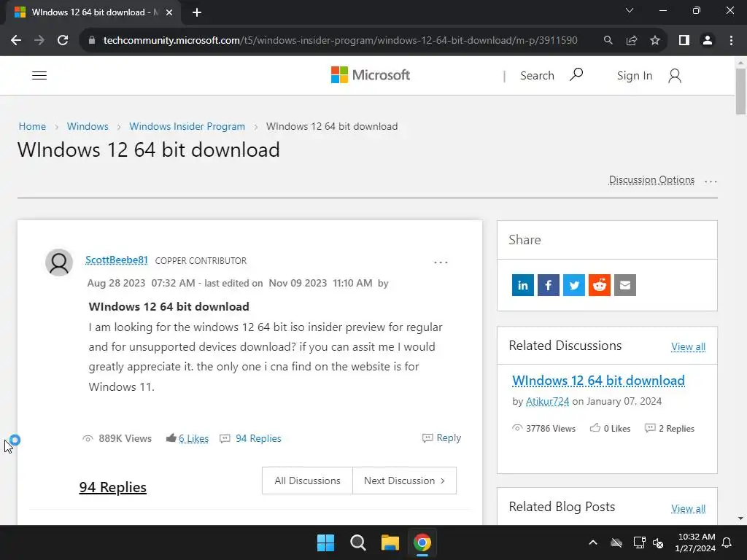This screenshot has width=747, height=560.
Task: Click ScottBeebe81's avatar image
Action: point(59,262)
